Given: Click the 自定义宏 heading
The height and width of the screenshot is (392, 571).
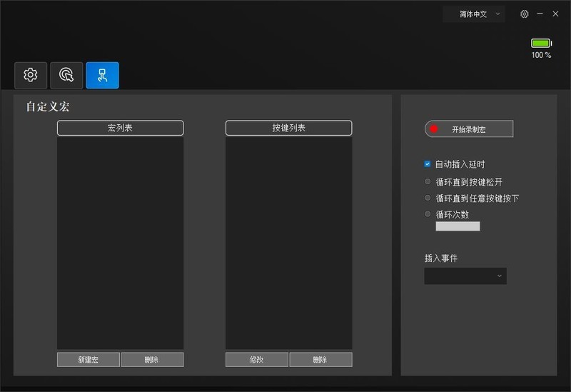Looking at the screenshot, I should pos(48,106).
